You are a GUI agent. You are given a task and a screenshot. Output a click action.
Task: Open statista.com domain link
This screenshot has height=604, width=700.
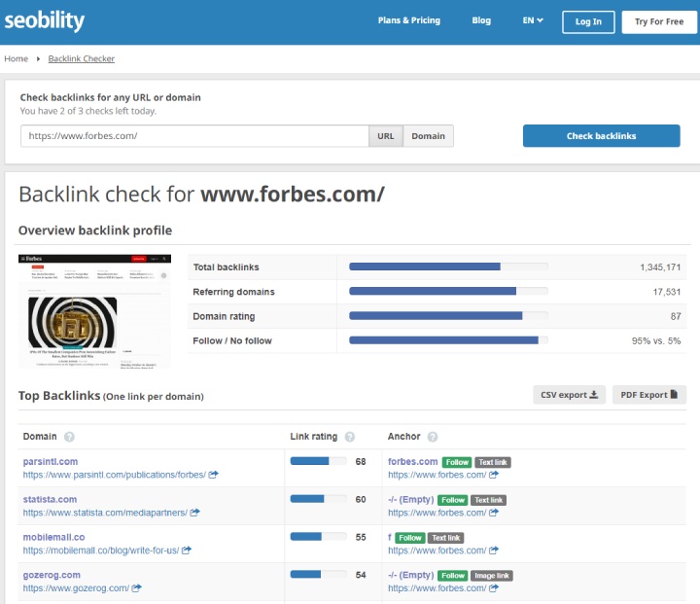50,500
